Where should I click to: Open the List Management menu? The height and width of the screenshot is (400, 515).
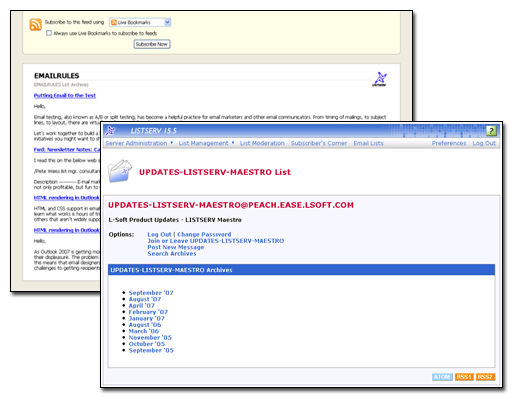(x=203, y=143)
